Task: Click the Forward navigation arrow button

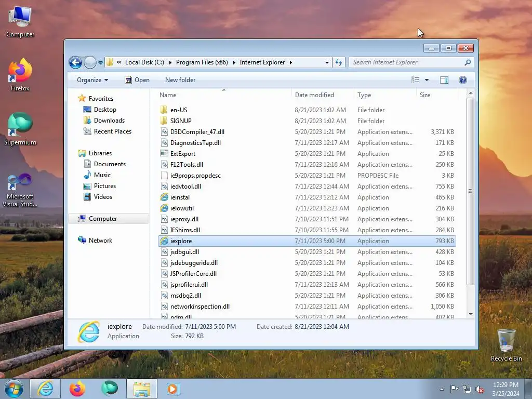Action: tap(90, 62)
